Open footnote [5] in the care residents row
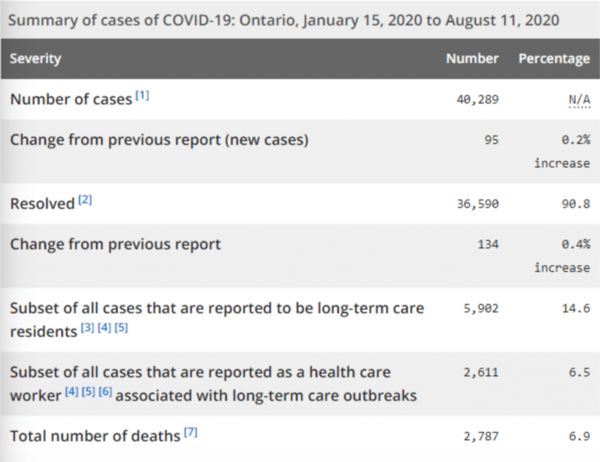 pyautogui.click(x=122, y=329)
